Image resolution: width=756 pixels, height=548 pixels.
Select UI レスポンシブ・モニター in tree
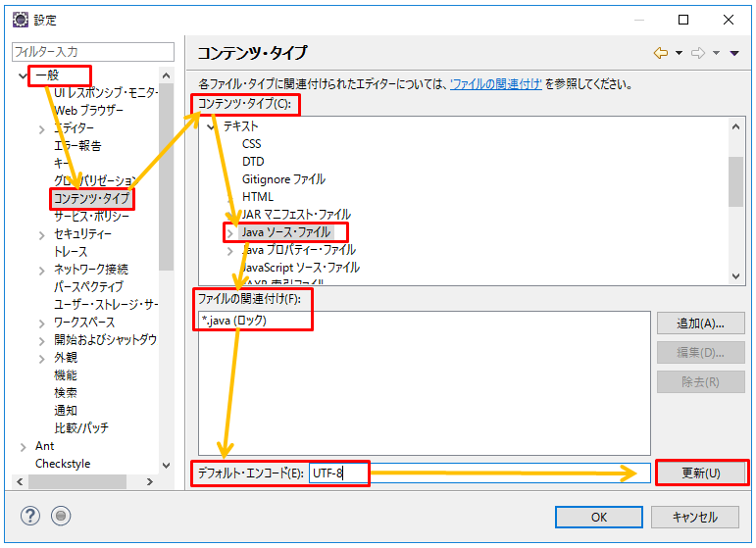coord(106,92)
